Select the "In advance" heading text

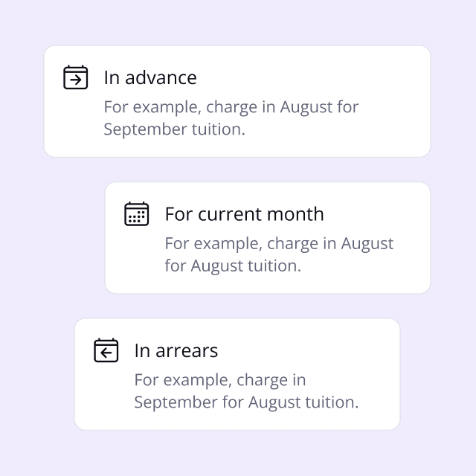tap(150, 77)
